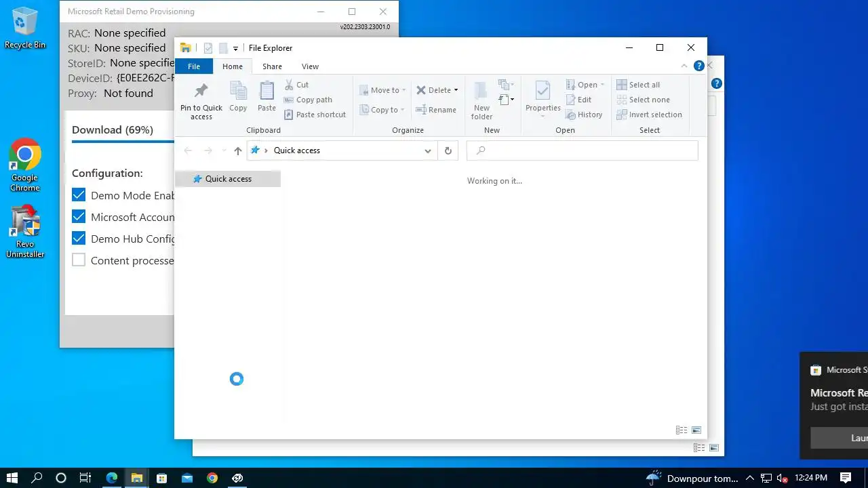The height and width of the screenshot is (488, 868).
Task: Expand the address bar history chevron
Action: click(428, 150)
